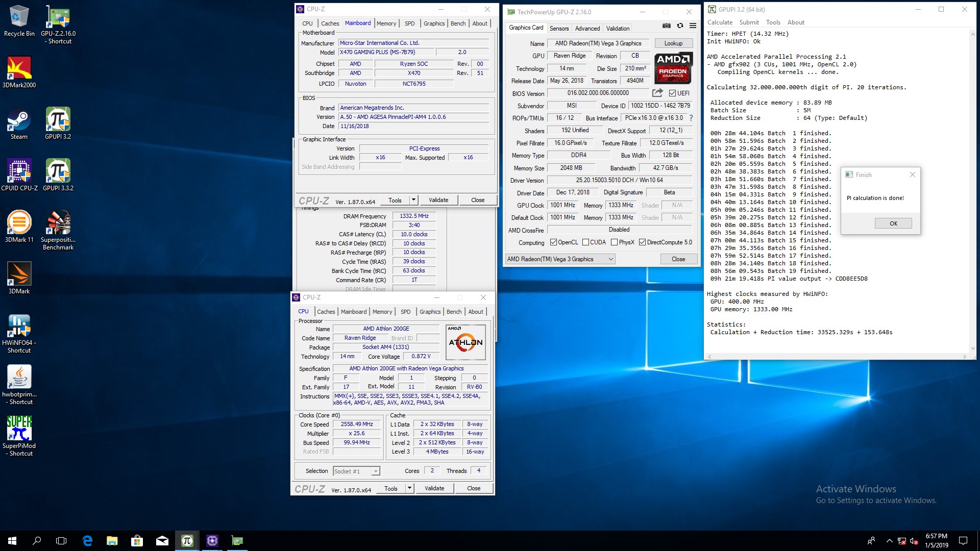
Task: Select Caches tab in lower CPU-Z
Action: click(326, 312)
